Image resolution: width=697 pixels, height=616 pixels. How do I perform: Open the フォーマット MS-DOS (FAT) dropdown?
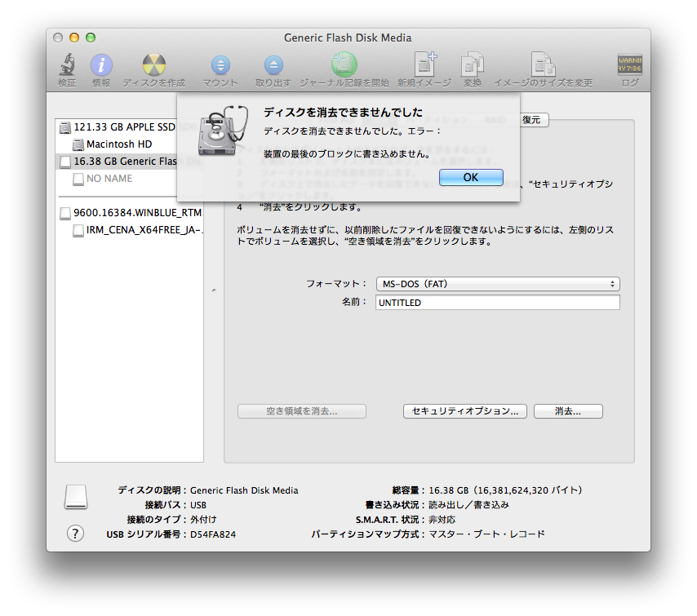(x=497, y=284)
